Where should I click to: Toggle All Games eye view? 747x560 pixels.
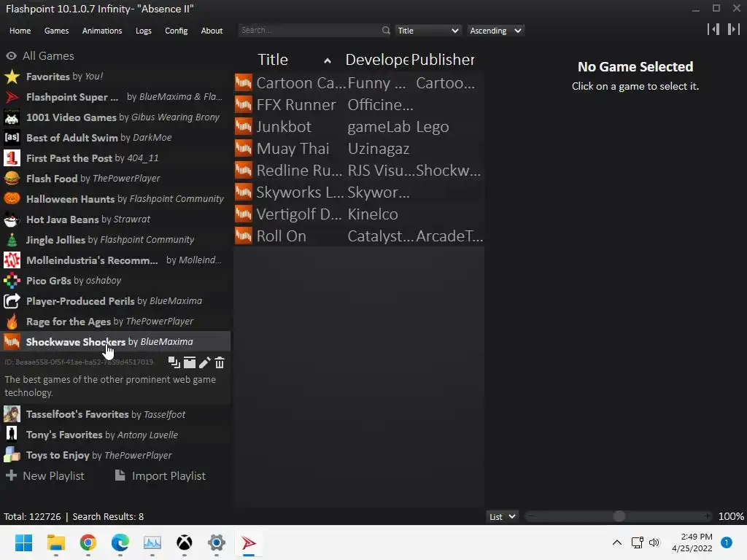pos(11,55)
